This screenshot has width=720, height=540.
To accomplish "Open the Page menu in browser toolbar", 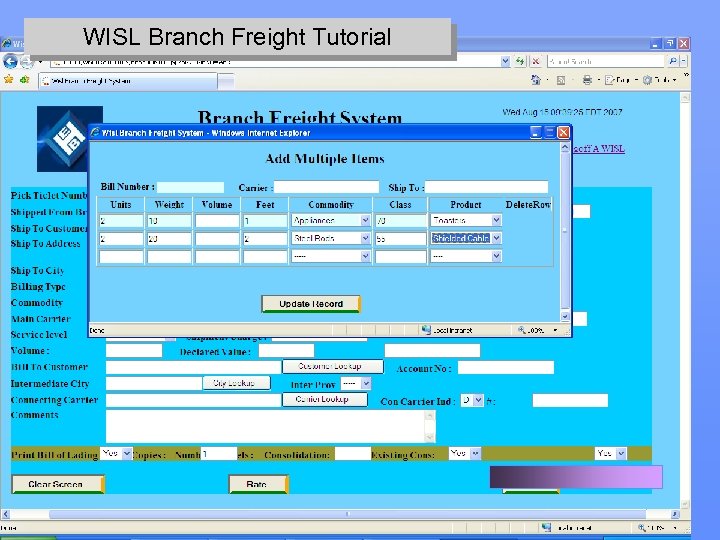I will point(619,80).
